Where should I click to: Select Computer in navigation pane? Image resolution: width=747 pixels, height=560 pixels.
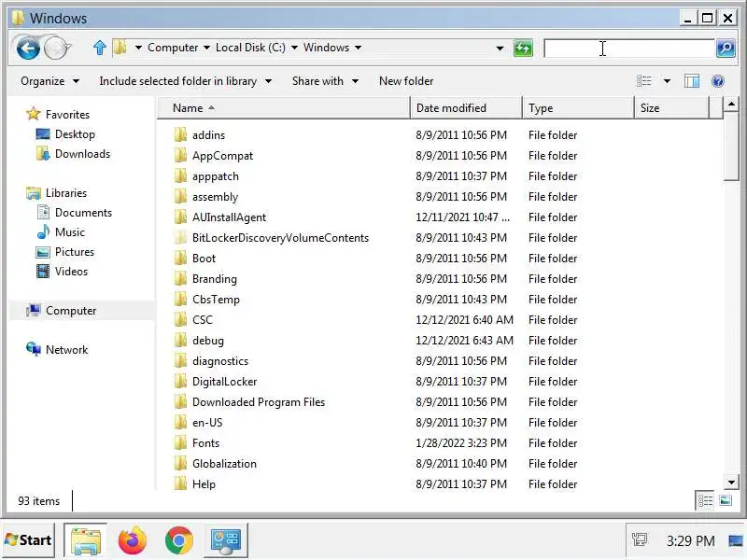(x=71, y=311)
